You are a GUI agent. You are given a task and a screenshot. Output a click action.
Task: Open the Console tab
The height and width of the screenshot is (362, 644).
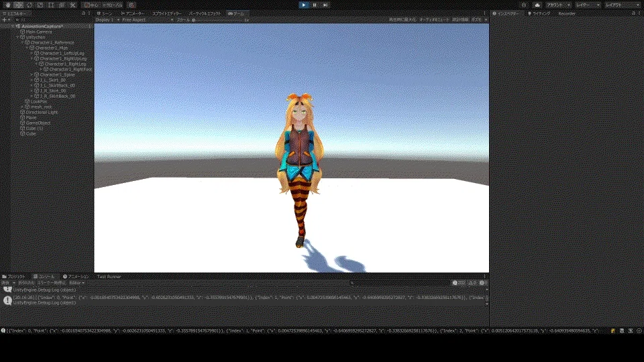[44, 277]
